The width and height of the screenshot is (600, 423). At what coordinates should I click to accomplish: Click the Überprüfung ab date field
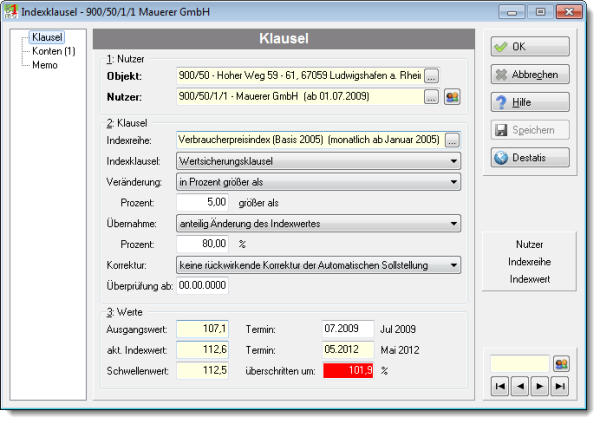click(x=202, y=286)
